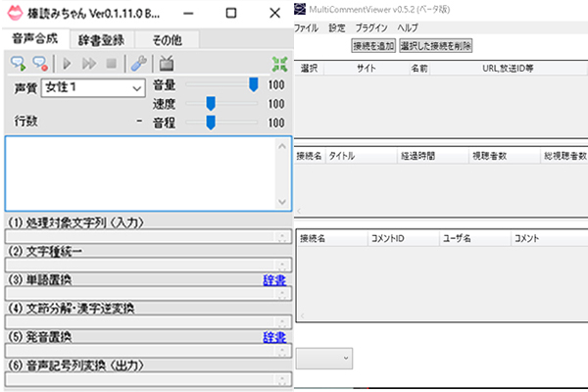Image resolution: width=588 pixels, height=392 pixels.
Task: Close the Bouyomi-chan window
Action: (x=274, y=13)
